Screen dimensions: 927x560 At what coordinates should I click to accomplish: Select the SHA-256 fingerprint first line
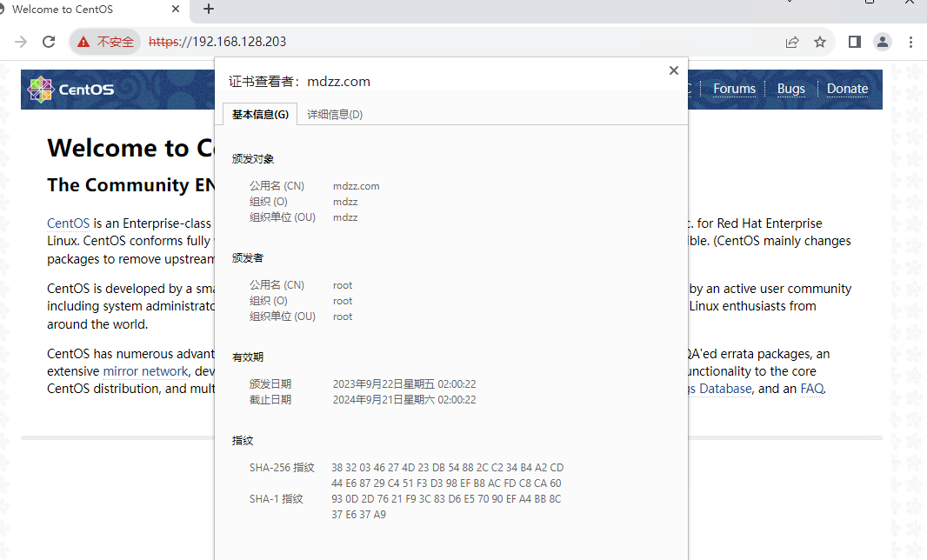click(448, 468)
